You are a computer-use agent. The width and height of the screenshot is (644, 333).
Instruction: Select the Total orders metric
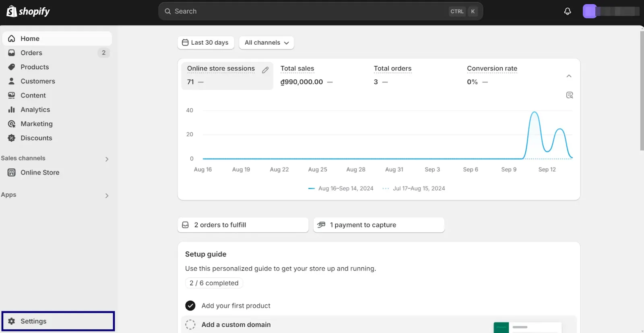click(x=414, y=75)
